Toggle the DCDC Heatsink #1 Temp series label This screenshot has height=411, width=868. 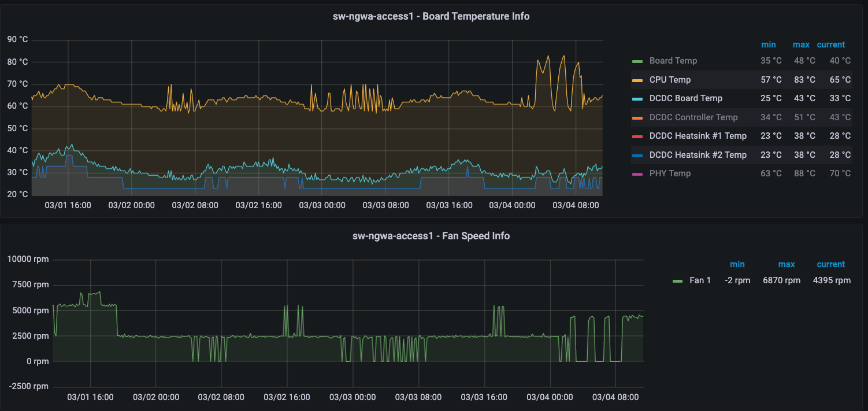tap(698, 136)
